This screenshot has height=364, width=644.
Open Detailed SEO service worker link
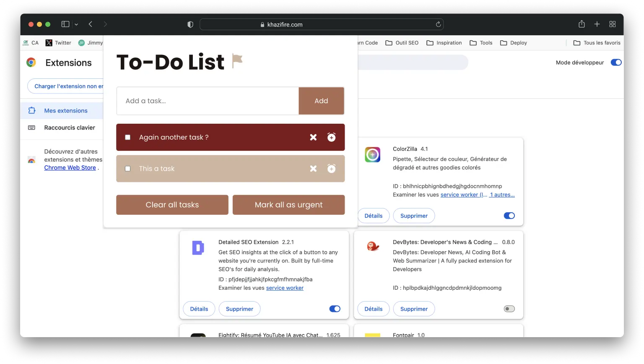pyautogui.click(x=285, y=288)
